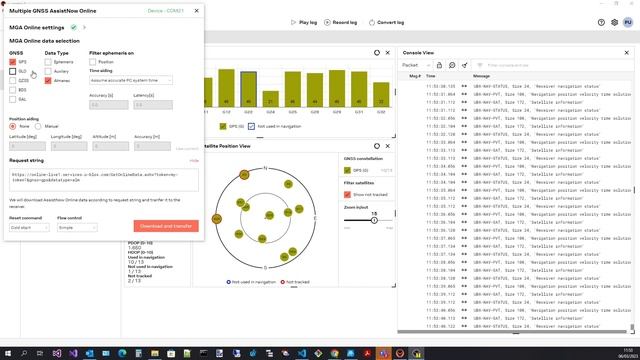Close the Console View panel

tap(627, 53)
